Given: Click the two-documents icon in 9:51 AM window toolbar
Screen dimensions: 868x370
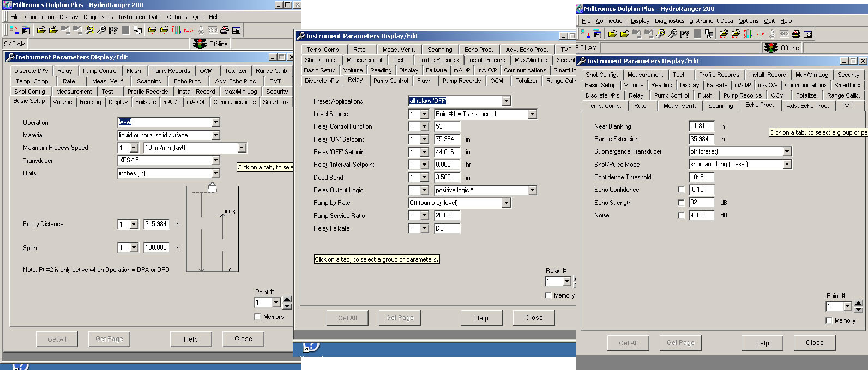Looking at the screenshot, I should [x=709, y=34].
